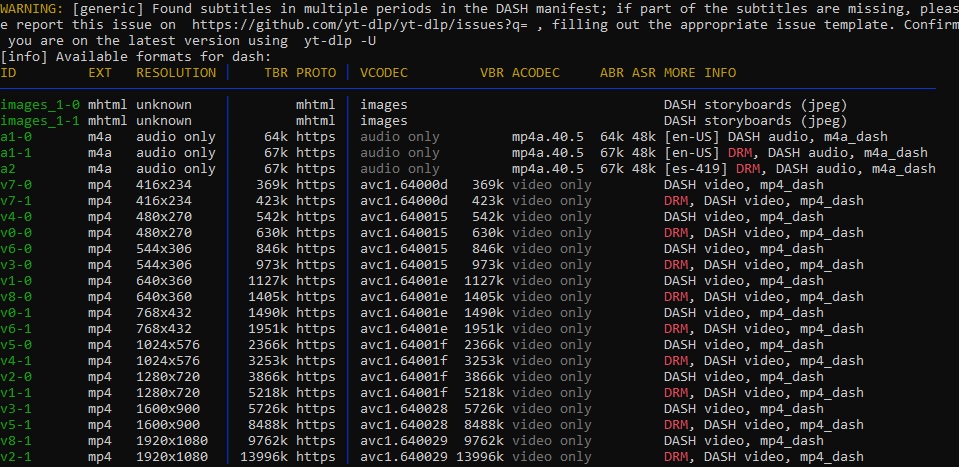The height and width of the screenshot is (467, 959).
Task: Click the format ID v8-1
Action: (16, 441)
